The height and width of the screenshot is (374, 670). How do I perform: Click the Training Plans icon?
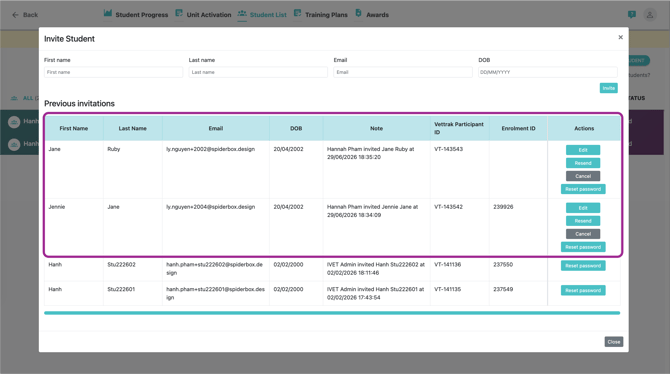(x=297, y=13)
